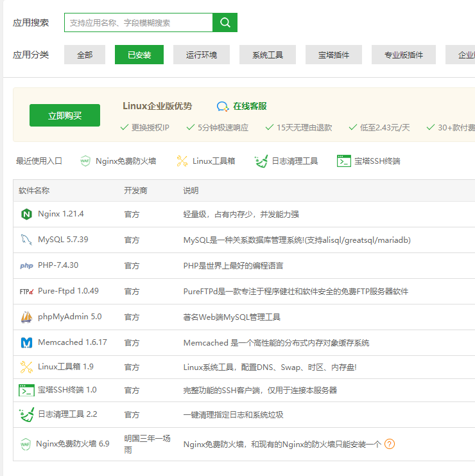The image size is (475, 476).
Task: Open the 专业版插件 category
Action: pos(403,55)
